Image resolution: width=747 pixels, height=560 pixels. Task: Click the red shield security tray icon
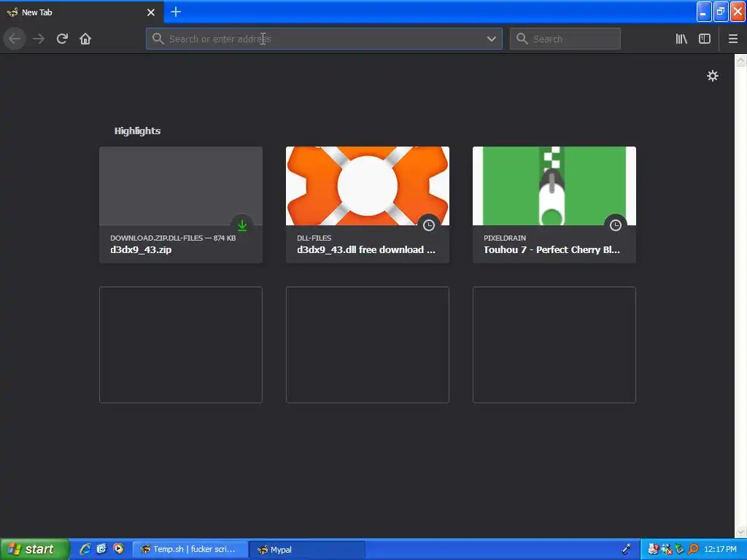(653, 549)
